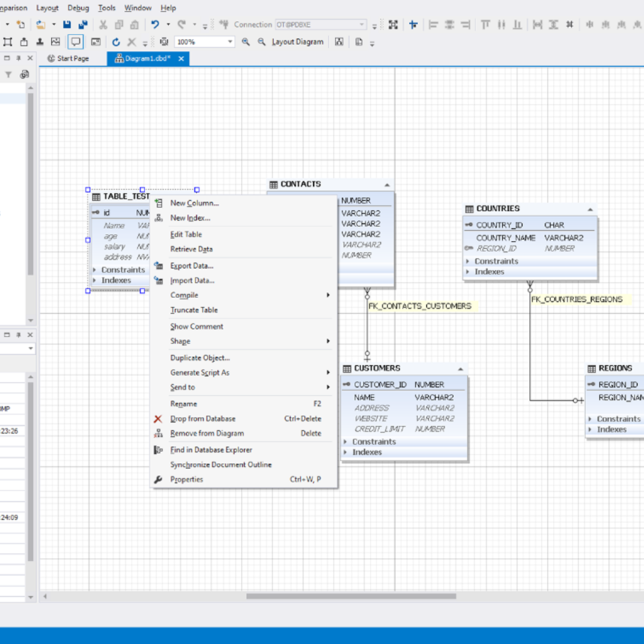Click the filter icon in left panel
This screenshot has height=644, width=644.
[x=8, y=74]
